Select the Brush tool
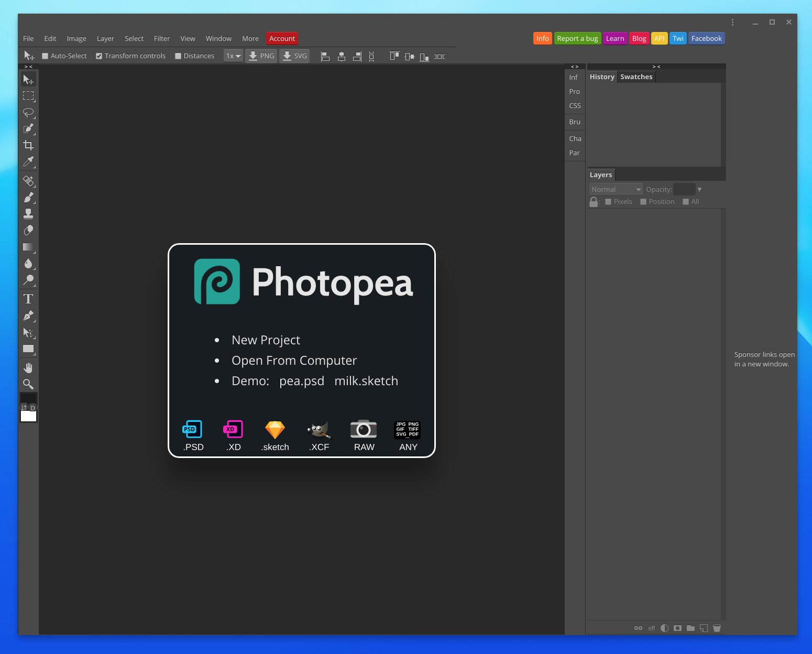This screenshot has height=654, width=812. click(28, 198)
